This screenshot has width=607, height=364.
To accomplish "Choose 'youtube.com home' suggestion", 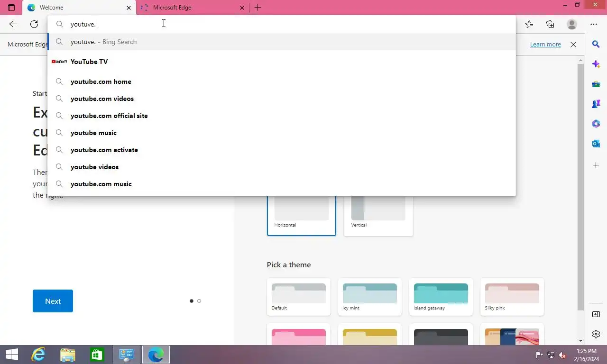I will point(282,82).
